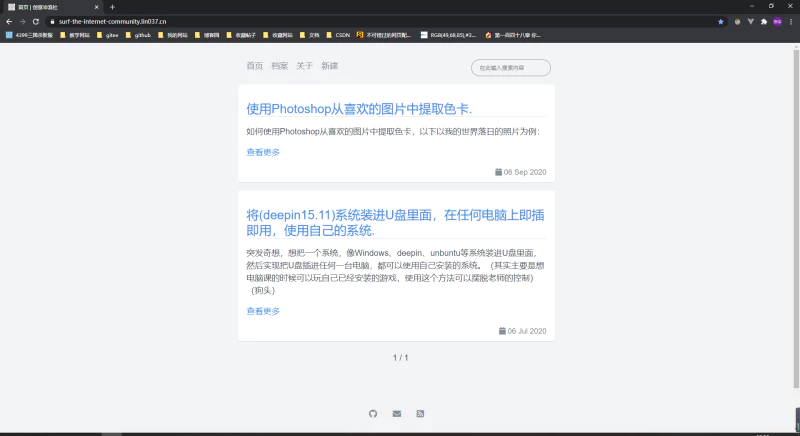
Task: Open the 关于 about page
Action: pos(305,66)
